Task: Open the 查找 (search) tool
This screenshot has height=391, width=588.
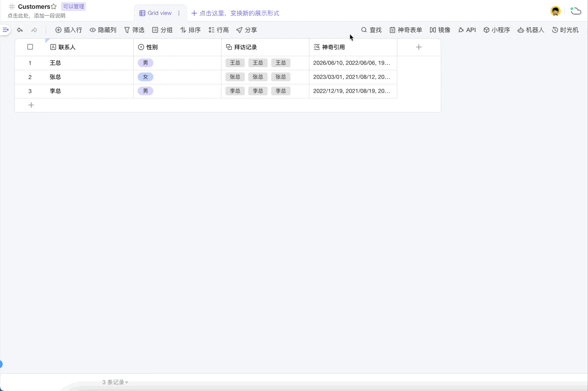Action: [370, 30]
